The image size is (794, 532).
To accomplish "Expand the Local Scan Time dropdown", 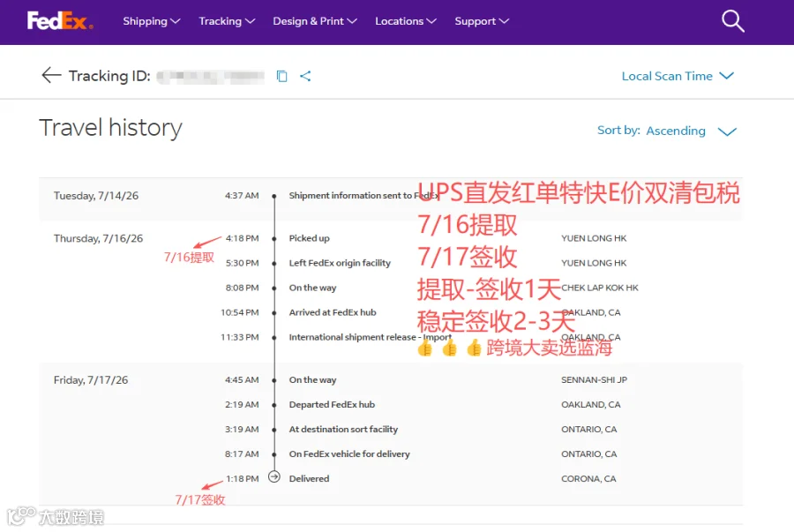I will pos(678,76).
